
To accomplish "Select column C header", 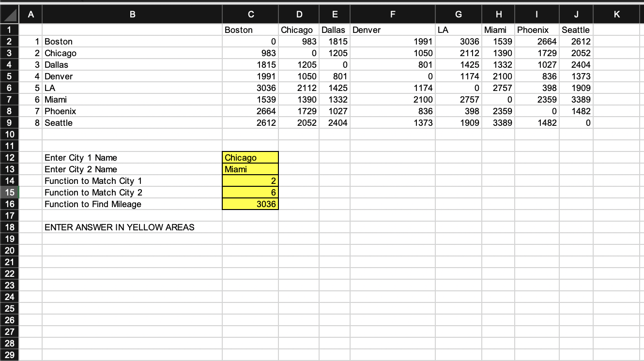I will click(250, 15).
